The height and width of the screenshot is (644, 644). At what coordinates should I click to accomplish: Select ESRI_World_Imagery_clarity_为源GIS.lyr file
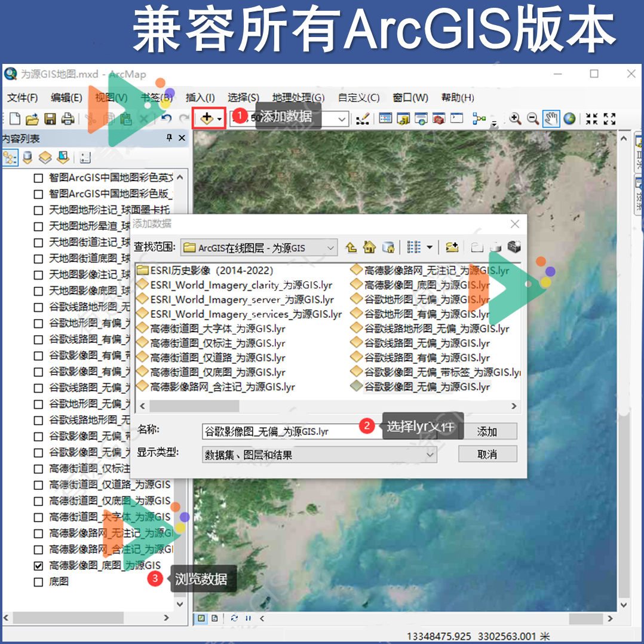(x=235, y=285)
